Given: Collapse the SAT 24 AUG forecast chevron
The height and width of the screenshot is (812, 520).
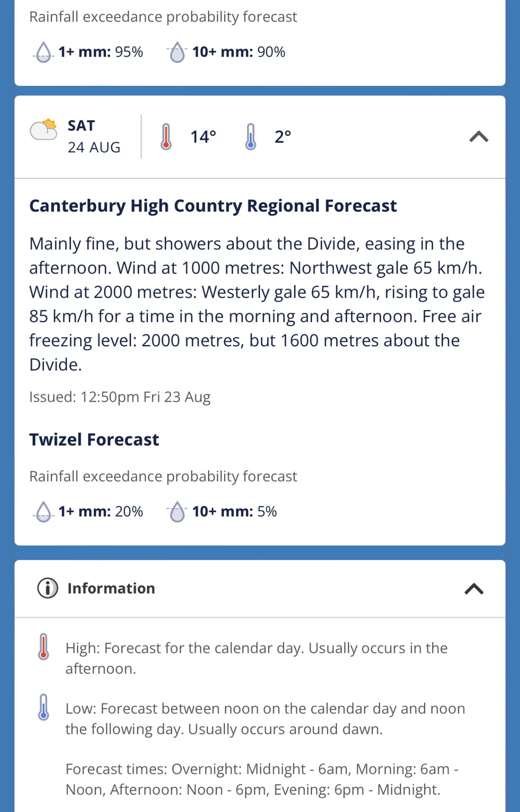Looking at the screenshot, I should [x=479, y=137].
